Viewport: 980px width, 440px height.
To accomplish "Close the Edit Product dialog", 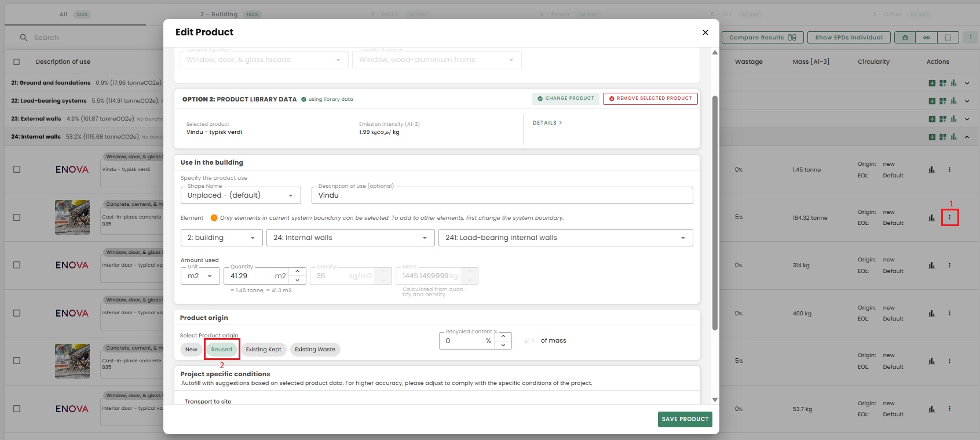I will tap(705, 32).
